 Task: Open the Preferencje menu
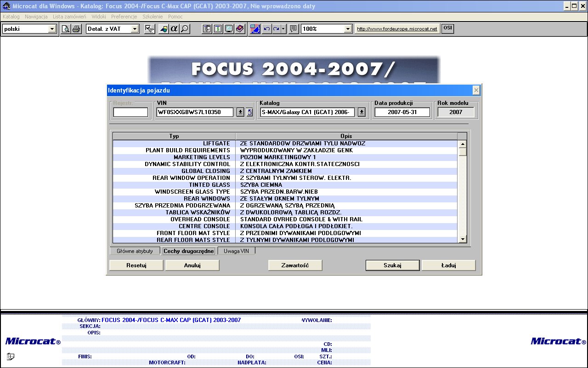tap(124, 17)
